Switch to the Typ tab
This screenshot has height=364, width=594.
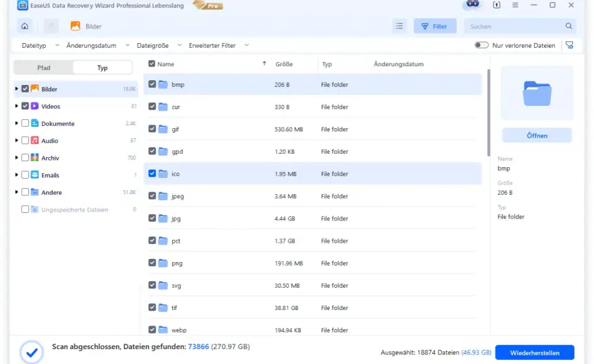tap(103, 67)
